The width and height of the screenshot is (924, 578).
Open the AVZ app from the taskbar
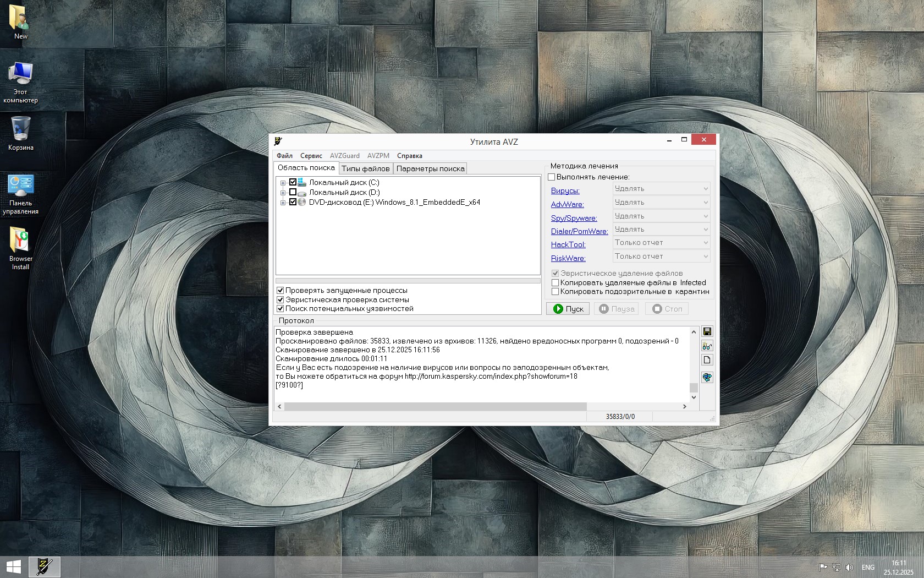(x=44, y=566)
